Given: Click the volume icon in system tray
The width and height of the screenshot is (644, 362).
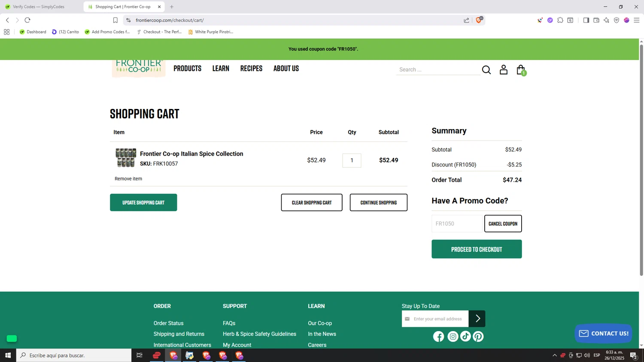Looking at the screenshot, I should 587,355.
